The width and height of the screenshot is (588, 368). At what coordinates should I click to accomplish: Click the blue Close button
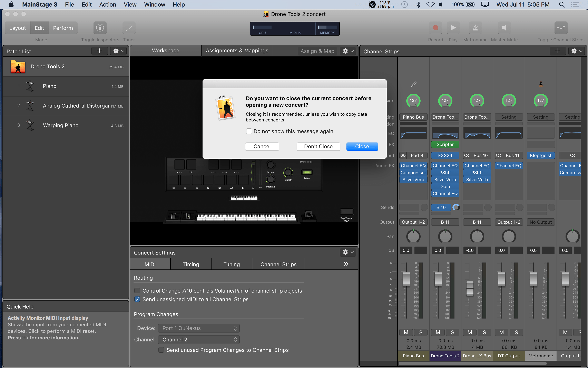click(362, 146)
